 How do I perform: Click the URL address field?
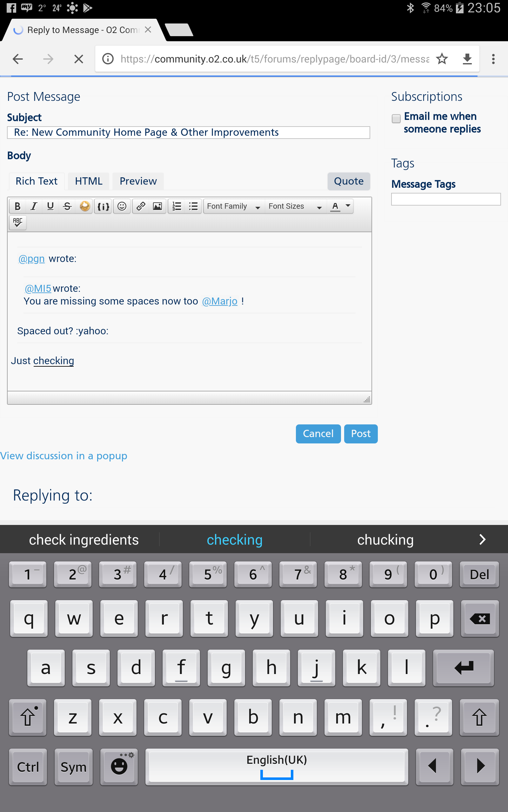pyautogui.click(x=275, y=59)
